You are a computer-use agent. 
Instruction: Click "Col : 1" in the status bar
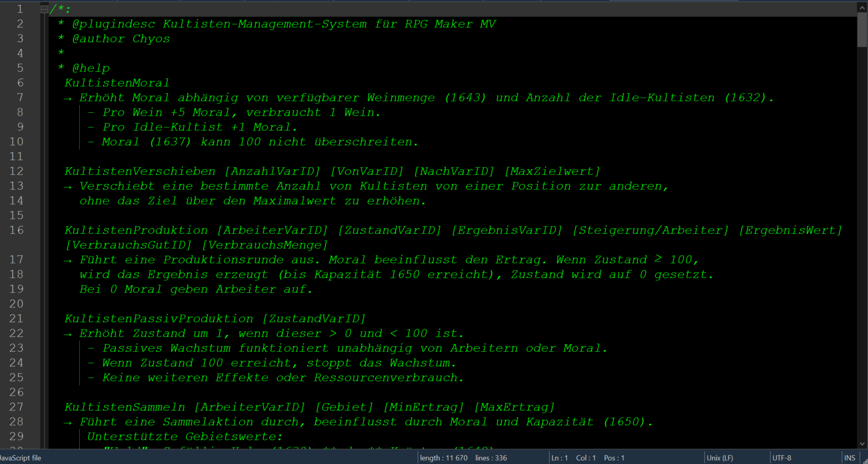coord(586,458)
